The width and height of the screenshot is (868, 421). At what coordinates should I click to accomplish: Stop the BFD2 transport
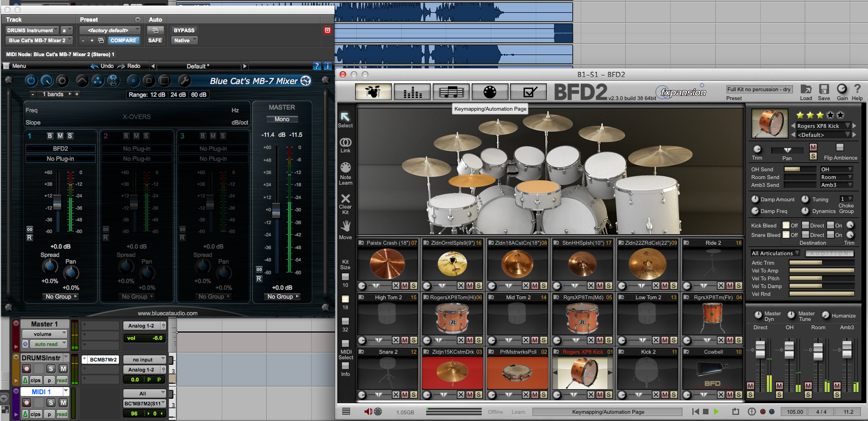(706, 412)
